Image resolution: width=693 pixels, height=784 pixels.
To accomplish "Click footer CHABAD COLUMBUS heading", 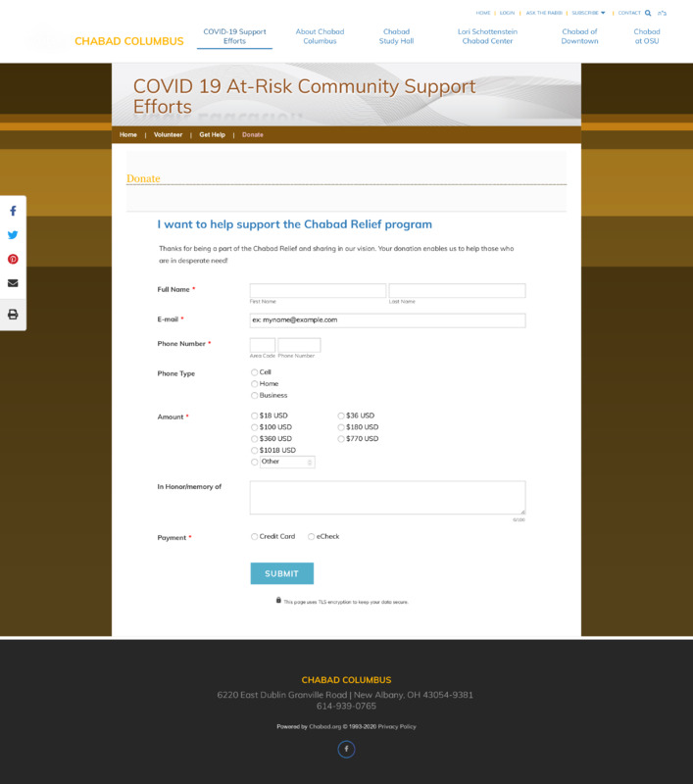I will click(x=346, y=680).
